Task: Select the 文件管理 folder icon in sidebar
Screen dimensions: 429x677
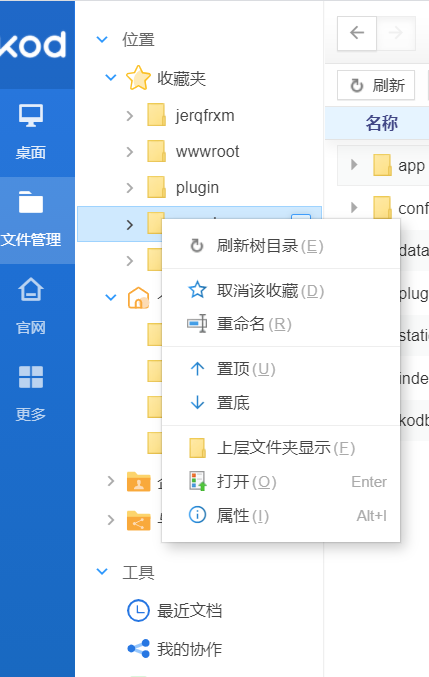Action: pos(31,202)
